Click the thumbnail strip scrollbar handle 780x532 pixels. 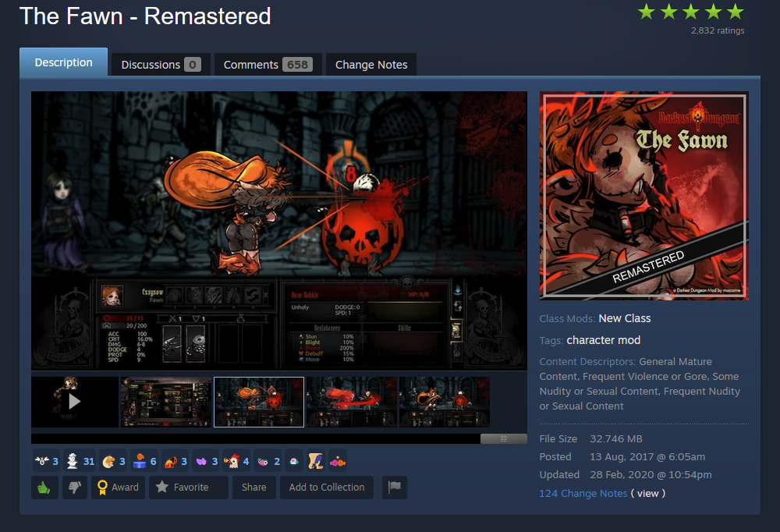(503, 439)
